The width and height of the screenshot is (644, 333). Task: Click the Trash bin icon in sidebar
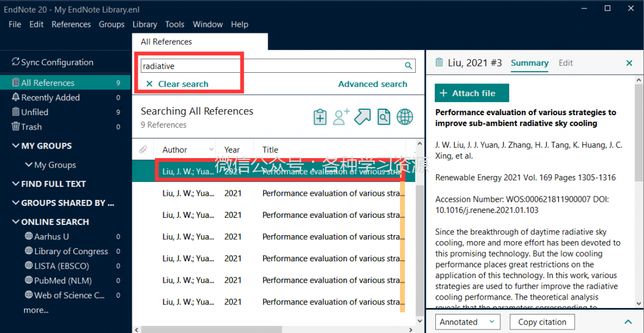pos(16,127)
